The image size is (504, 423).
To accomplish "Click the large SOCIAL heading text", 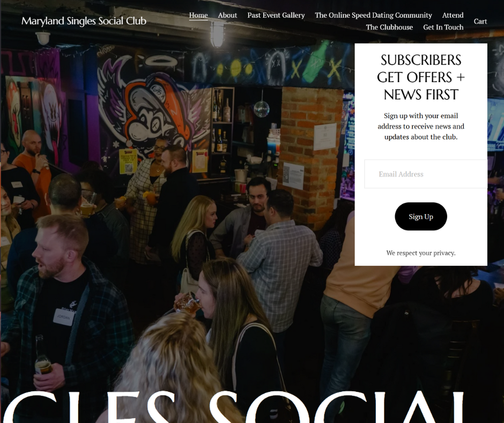I will click(x=337, y=407).
